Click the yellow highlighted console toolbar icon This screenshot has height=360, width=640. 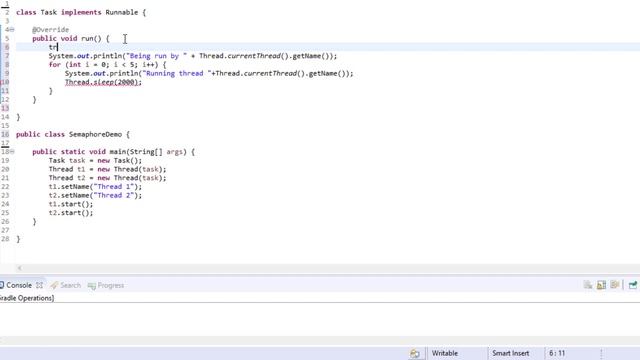point(601,285)
